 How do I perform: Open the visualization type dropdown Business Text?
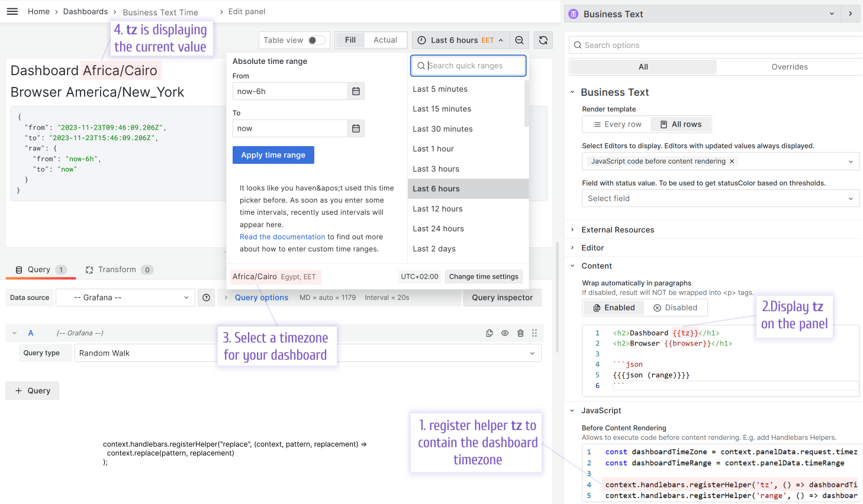click(x=702, y=14)
